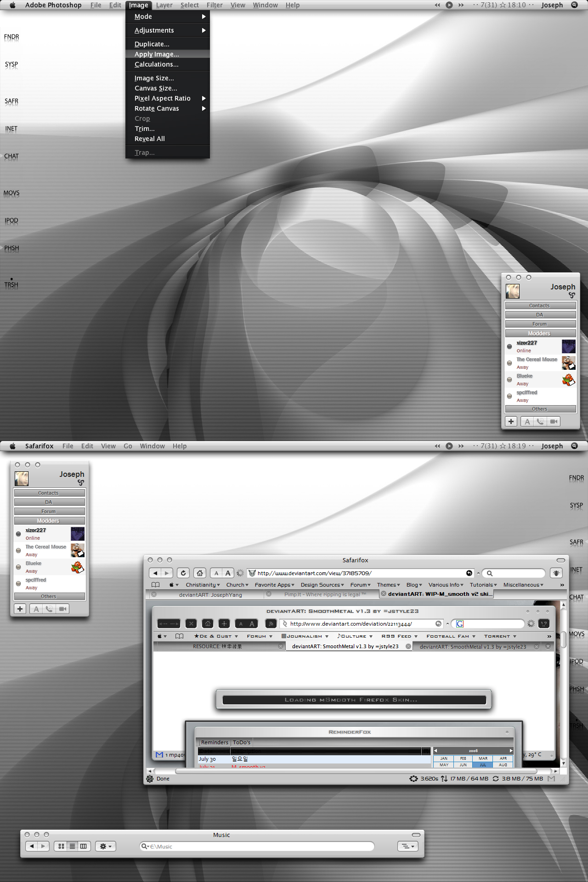Toggle toolbar pill button in Safarifox window

point(560,560)
